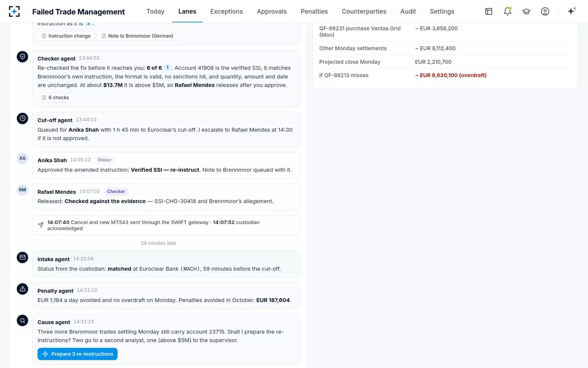Open the Audit tab
588x368 pixels.
pyautogui.click(x=408, y=11)
